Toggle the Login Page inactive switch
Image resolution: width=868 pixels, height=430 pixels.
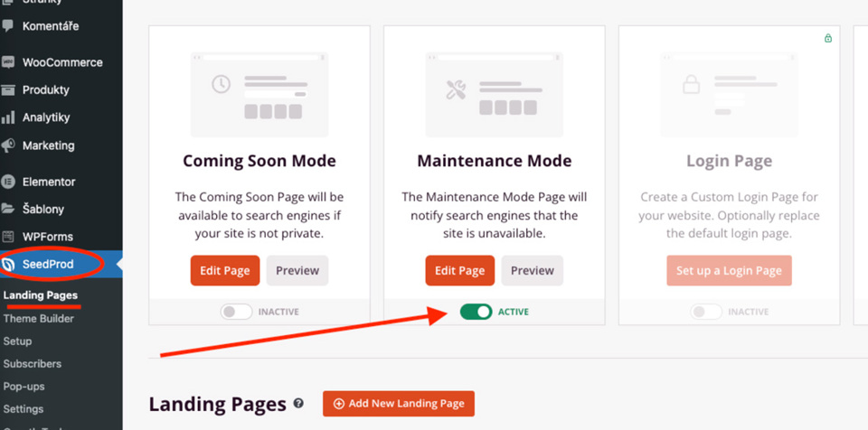(x=706, y=312)
